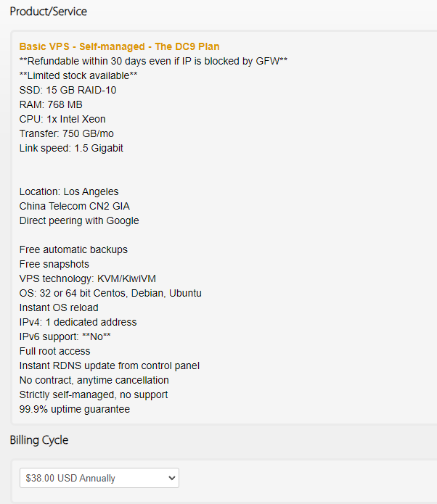Click the Direct peering with Google line
This screenshot has height=504, width=437.
(79, 220)
